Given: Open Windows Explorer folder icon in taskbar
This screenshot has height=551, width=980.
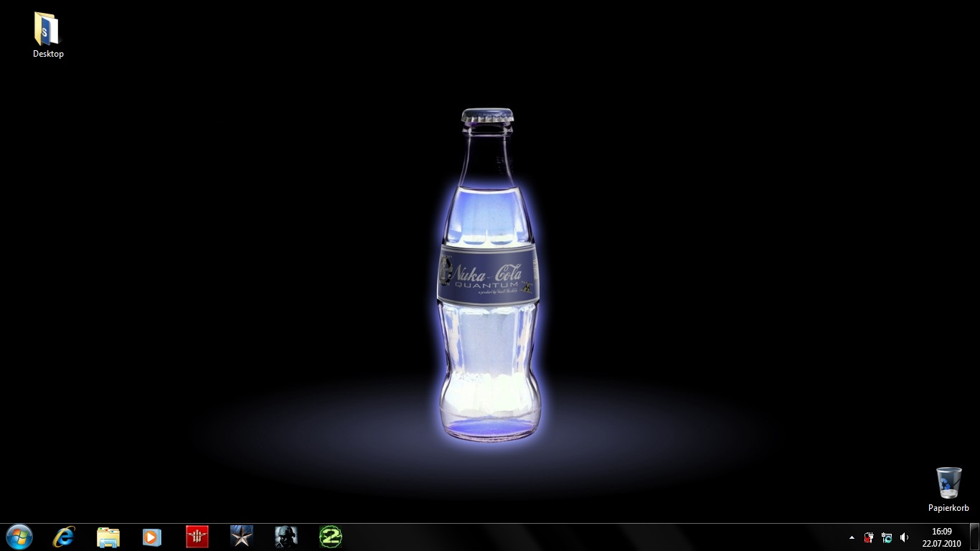Looking at the screenshot, I should pos(108,537).
